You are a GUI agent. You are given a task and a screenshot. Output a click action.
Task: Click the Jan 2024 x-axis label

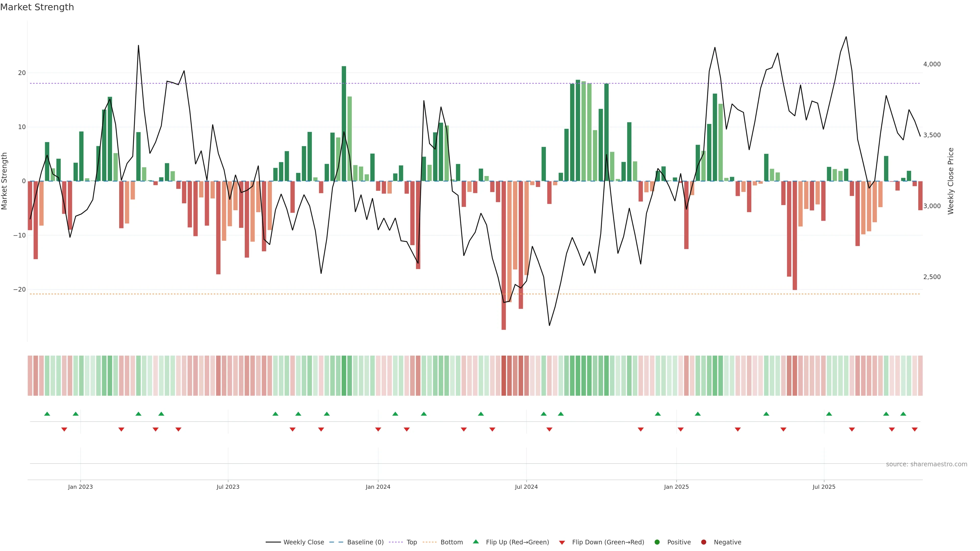[x=378, y=487]
